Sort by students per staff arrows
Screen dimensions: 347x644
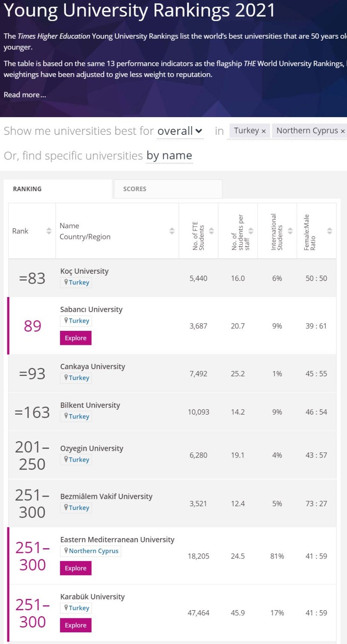[x=251, y=231]
